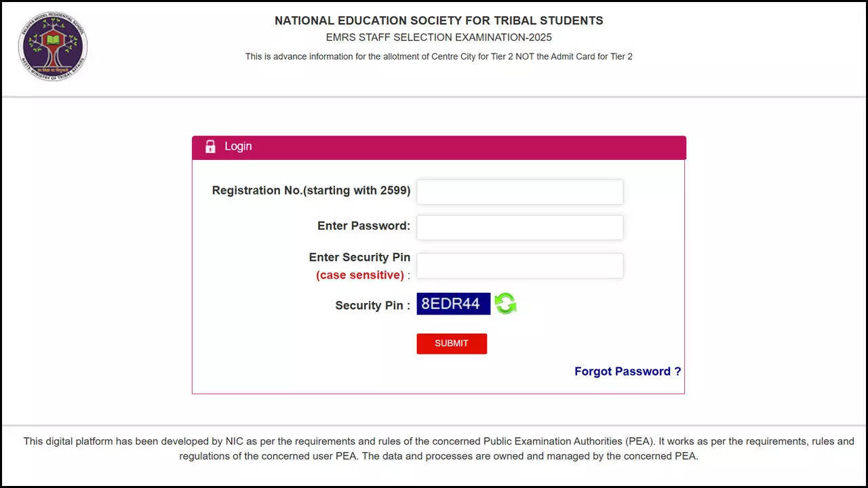Image resolution: width=868 pixels, height=488 pixels.
Task: Click the NESTS tribal ministry logo
Action: click(x=53, y=46)
